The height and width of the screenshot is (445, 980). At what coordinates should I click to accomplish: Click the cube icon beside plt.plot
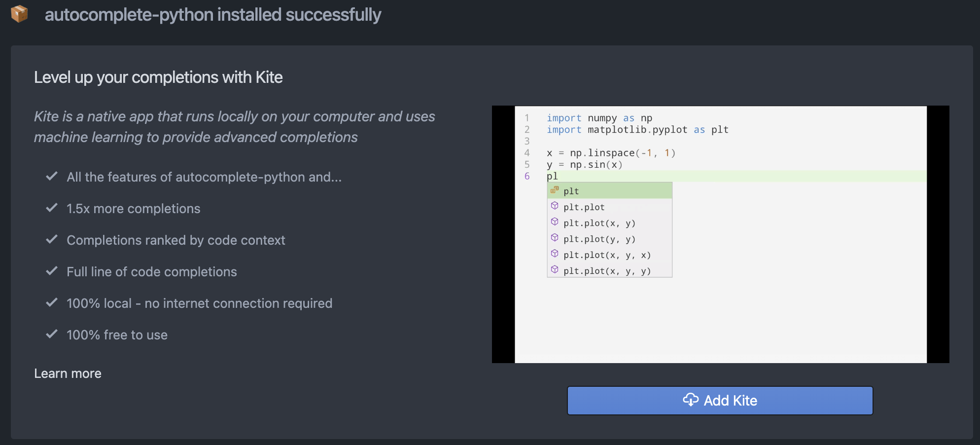point(555,206)
